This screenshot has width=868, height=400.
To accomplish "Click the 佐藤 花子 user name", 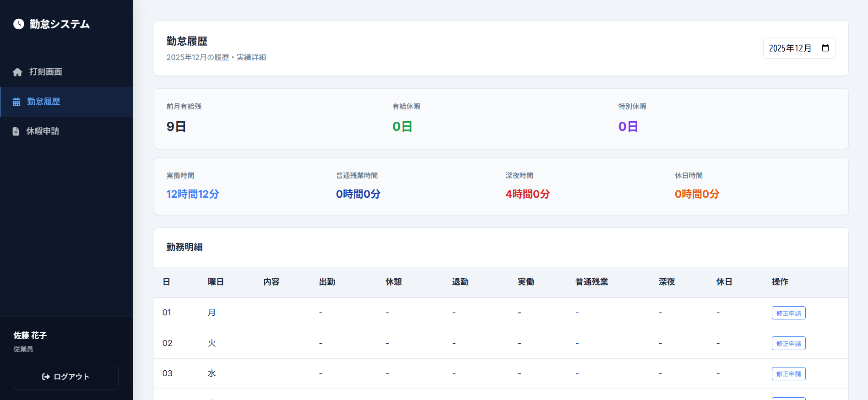I will [x=30, y=335].
